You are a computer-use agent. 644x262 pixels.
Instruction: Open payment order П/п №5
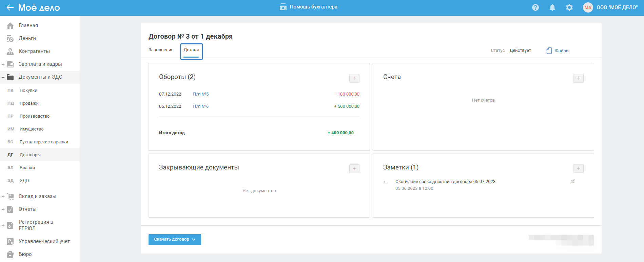(x=201, y=94)
